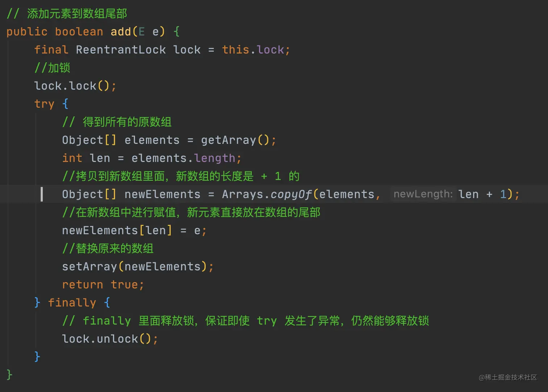Click the "newLength:" parameter hint

click(x=423, y=194)
